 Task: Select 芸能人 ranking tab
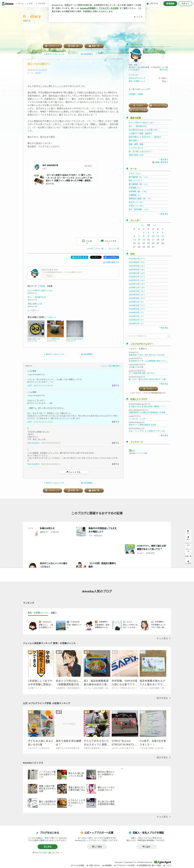54,613
